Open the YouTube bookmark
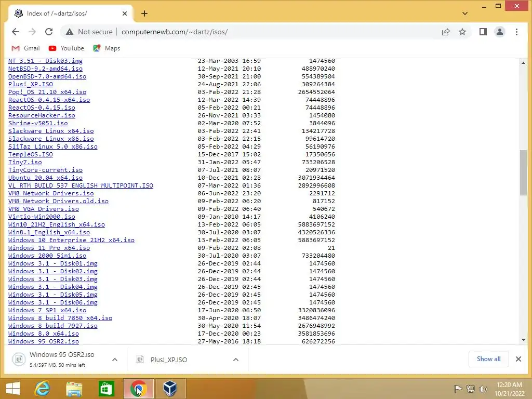532x399 pixels. click(x=66, y=48)
